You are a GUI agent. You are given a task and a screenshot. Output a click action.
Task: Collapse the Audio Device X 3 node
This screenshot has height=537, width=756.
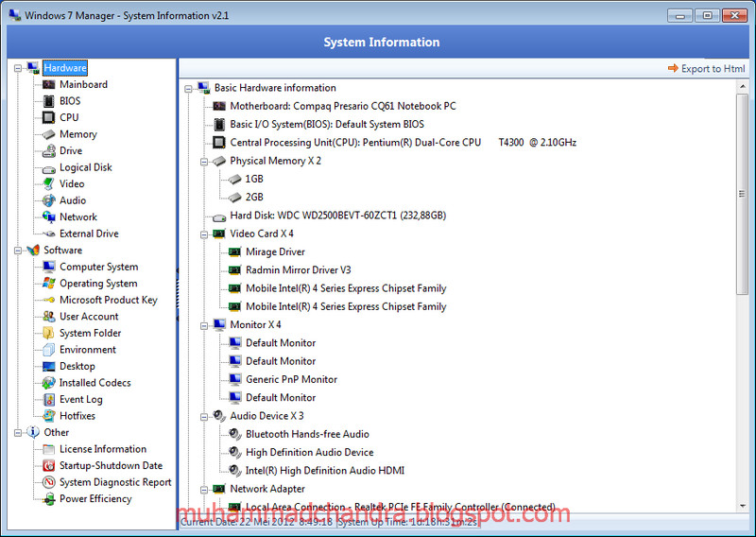[x=204, y=417]
